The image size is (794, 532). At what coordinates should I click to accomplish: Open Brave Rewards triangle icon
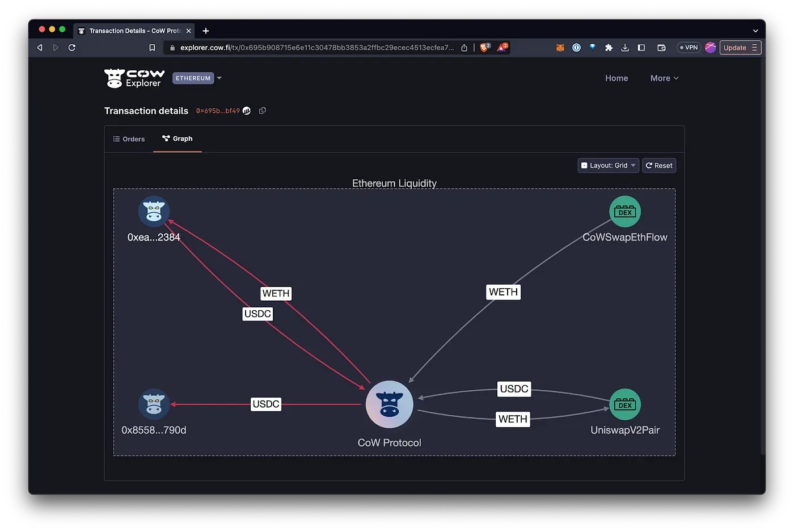click(502, 47)
